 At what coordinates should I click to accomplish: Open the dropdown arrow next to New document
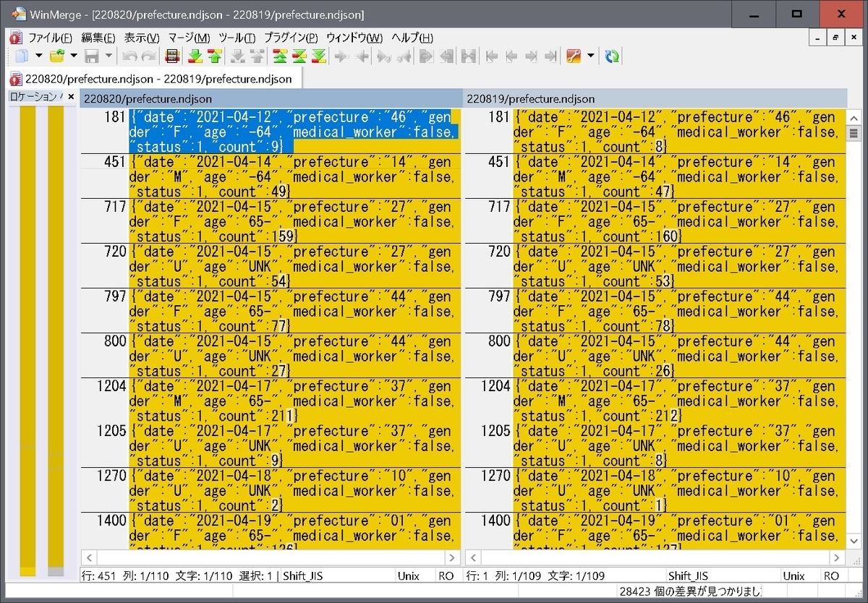38,56
